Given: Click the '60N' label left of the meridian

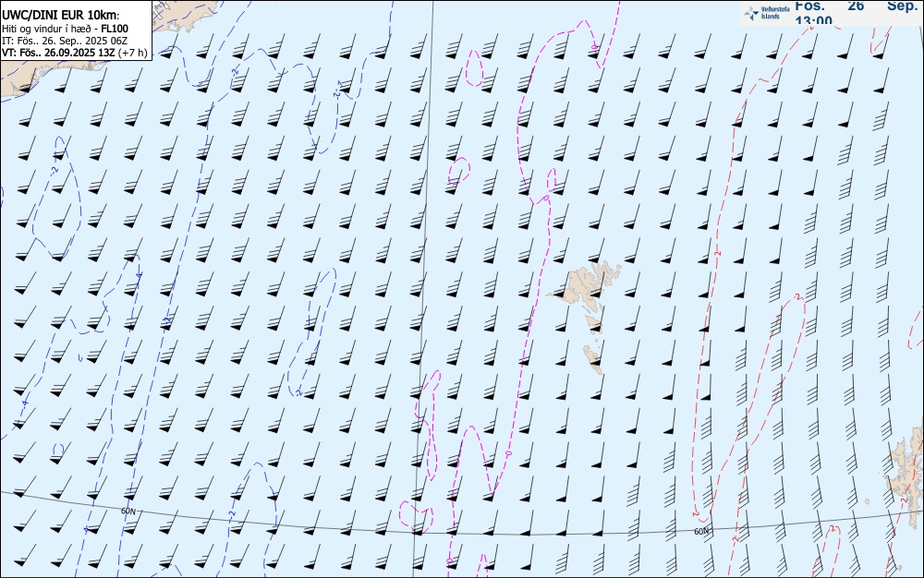Looking at the screenshot, I should [128, 512].
